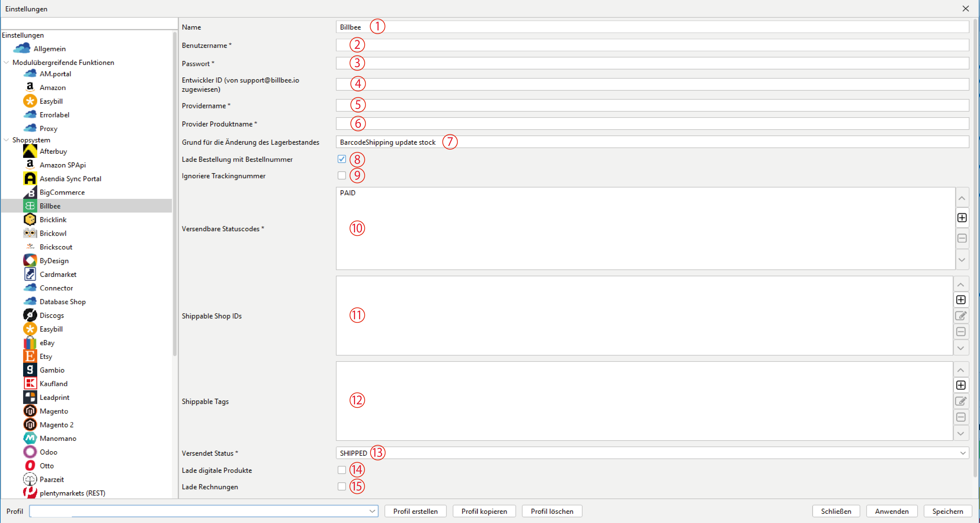Apply settings with Anwenden
980x523 pixels.
coord(892,511)
